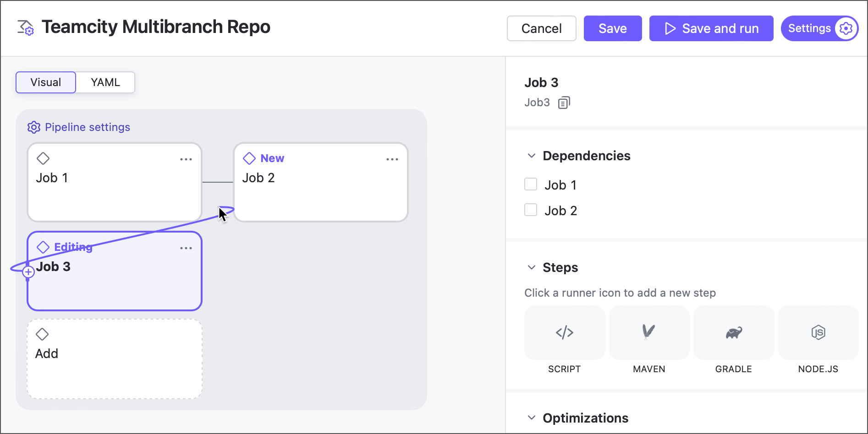This screenshot has height=434, width=868.
Task: Copy the Job3 identifier
Action: pos(564,102)
